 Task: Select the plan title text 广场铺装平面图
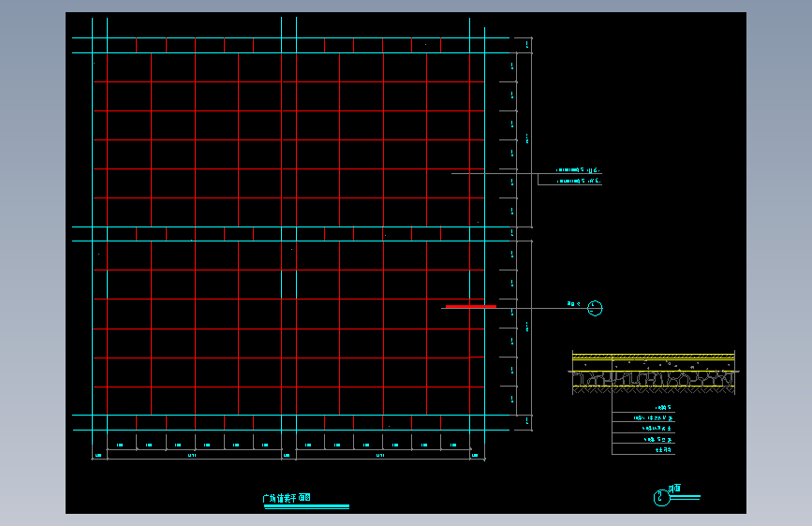coord(287,498)
